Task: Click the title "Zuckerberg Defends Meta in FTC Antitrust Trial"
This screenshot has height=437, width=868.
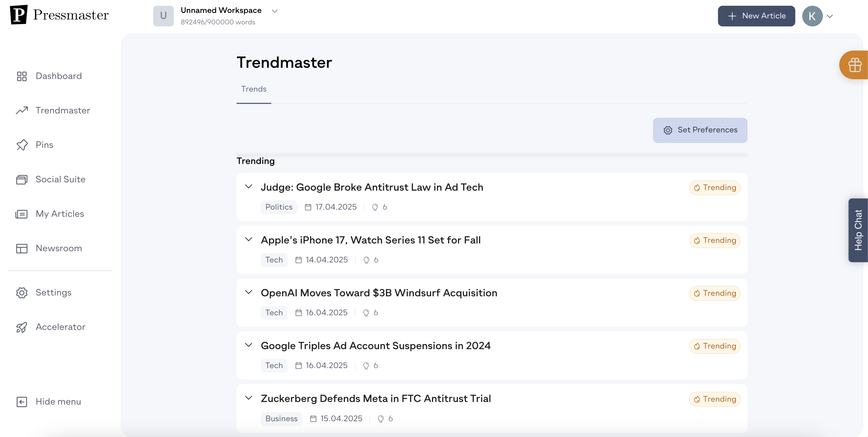Action: click(x=376, y=399)
